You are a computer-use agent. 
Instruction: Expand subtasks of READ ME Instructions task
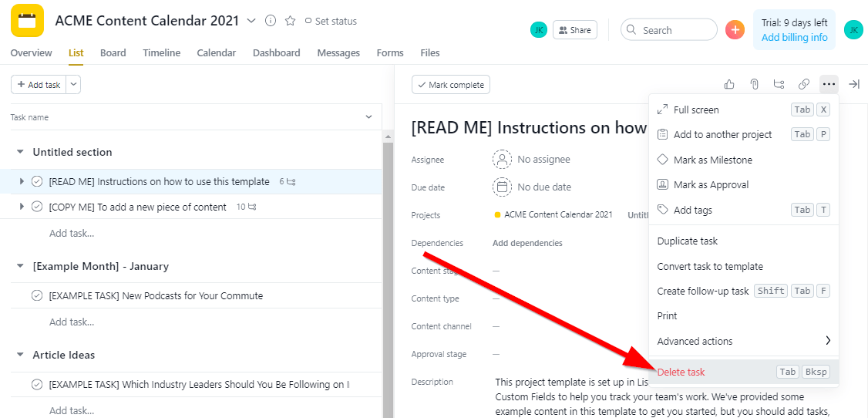(x=22, y=181)
